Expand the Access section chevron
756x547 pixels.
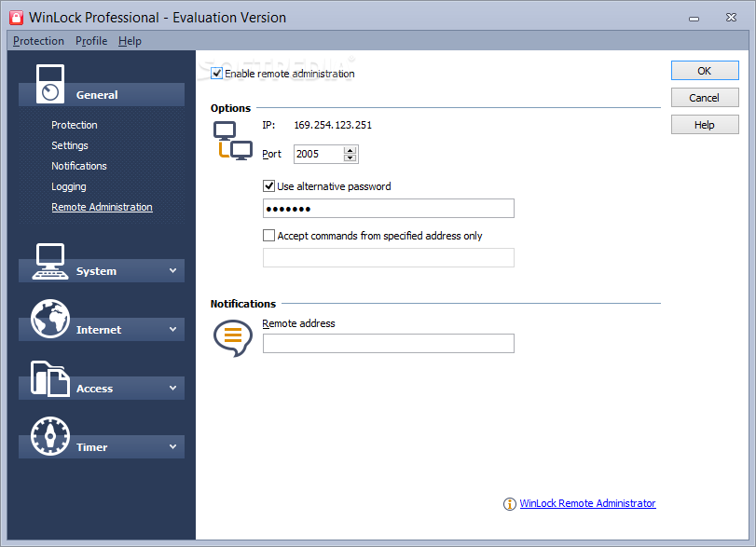coord(172,388)
